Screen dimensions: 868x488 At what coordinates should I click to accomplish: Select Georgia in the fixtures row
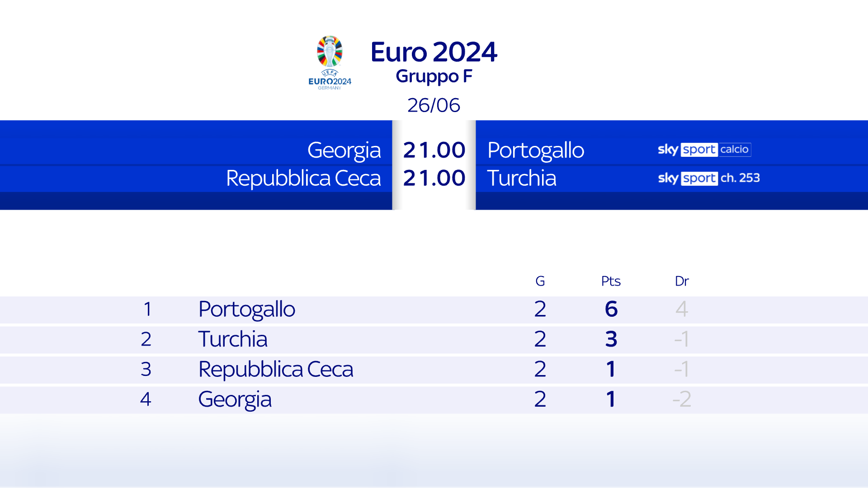(x=344, y=150)
